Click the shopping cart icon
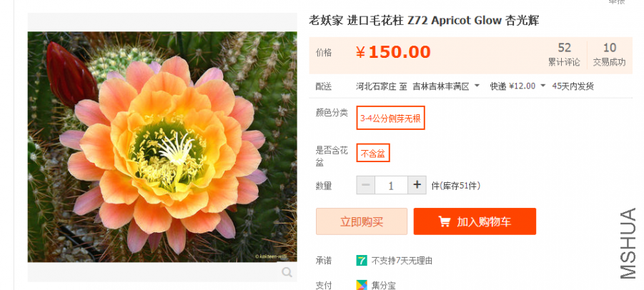 [445, 221]
